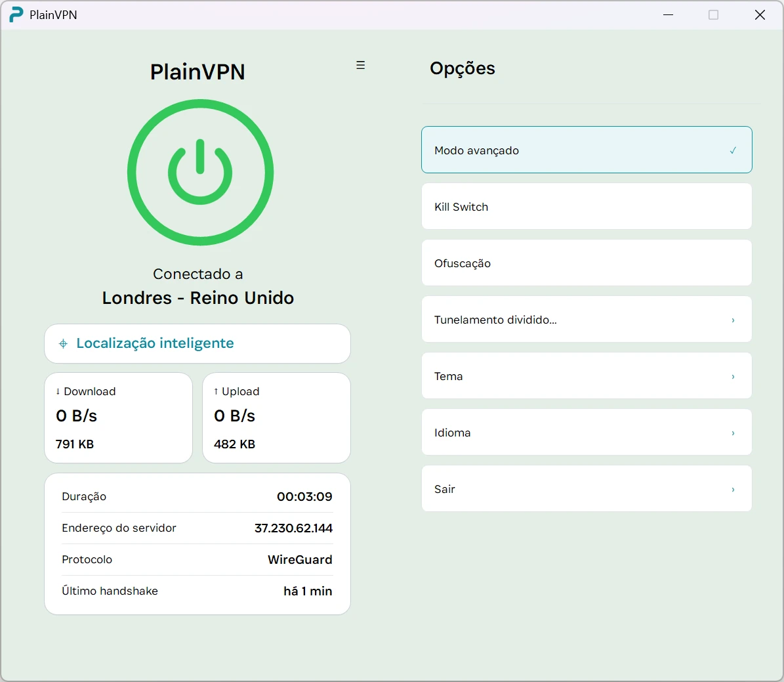Click the Download stats card
This screenshot has width=784, height=682.
pos(119,418)
